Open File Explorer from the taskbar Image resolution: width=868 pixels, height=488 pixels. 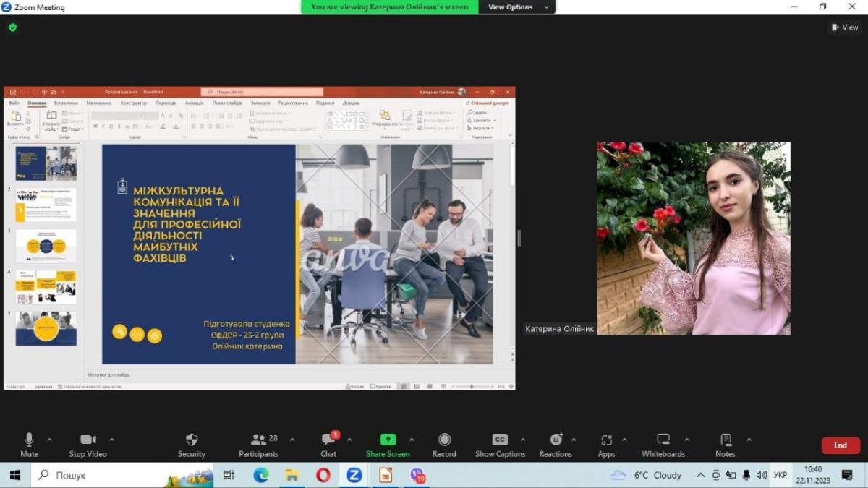pyautogui.click(x=292, y=475)
